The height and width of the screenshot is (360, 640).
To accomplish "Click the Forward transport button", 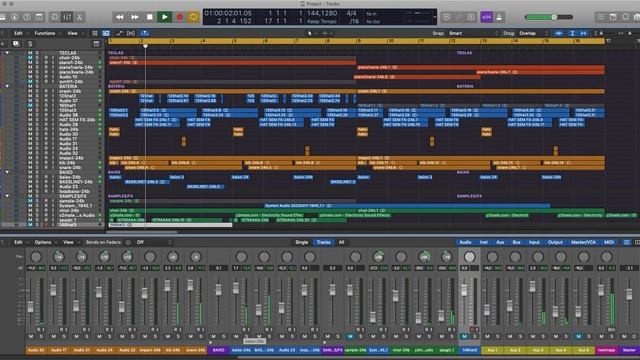I will click(x=135, y=17).
